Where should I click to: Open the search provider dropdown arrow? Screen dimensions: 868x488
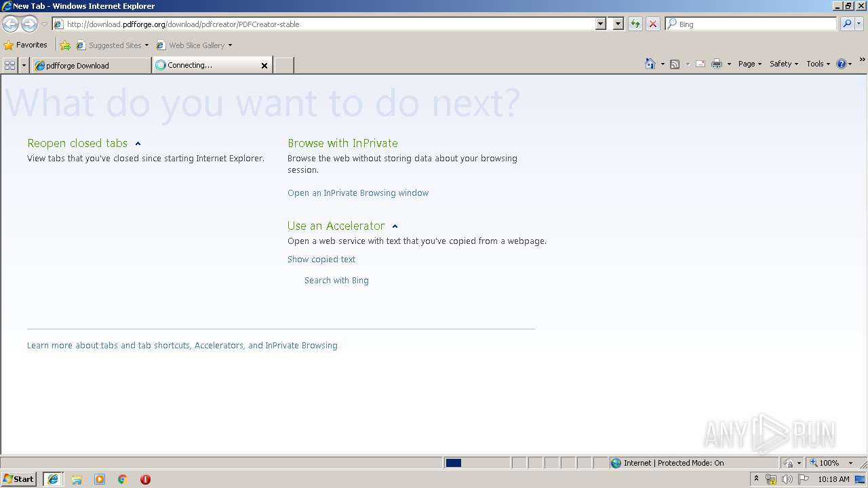(x=860, y=24)
